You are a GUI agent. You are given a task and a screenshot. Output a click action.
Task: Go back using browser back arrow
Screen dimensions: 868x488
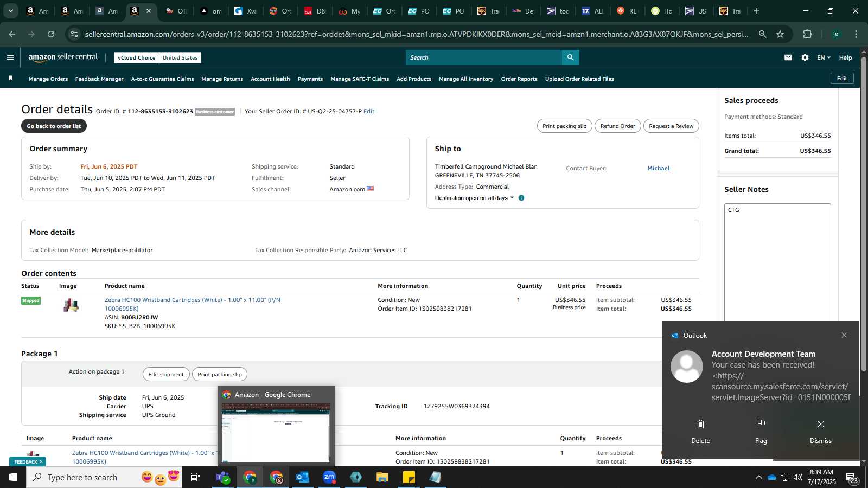click(x=12, y=34)
